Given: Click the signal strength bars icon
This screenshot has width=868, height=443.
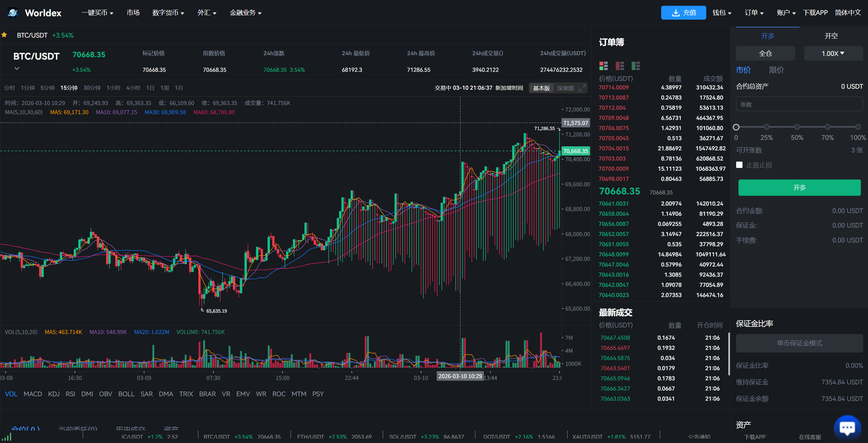Looking at the screenshot, I should click(x=7, y=437).
